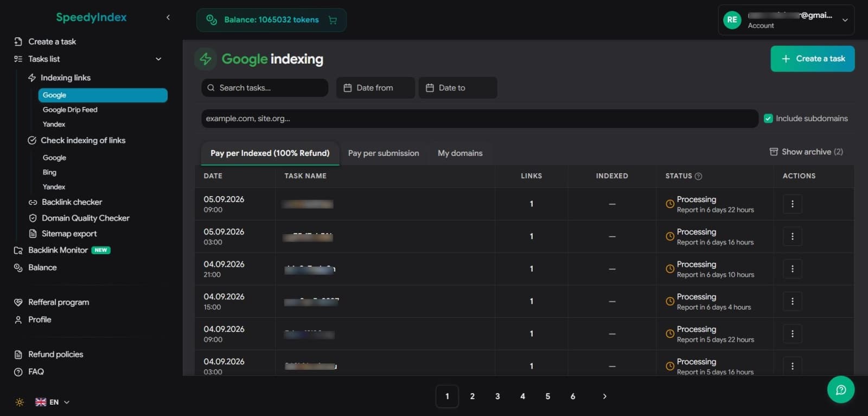Open the live chat support bubble
The height and width of the screenshot is (416, 868).
(840, 389)
